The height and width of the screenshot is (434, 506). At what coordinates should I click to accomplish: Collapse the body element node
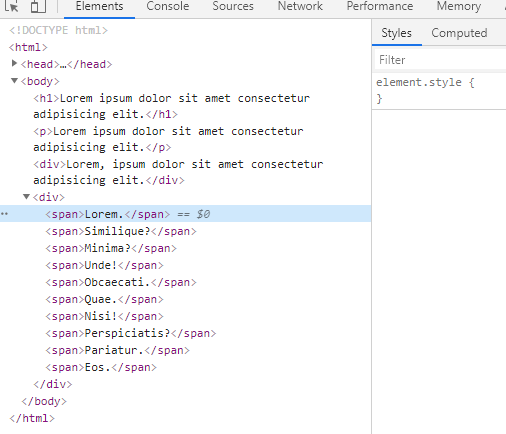tap(14, 81)
